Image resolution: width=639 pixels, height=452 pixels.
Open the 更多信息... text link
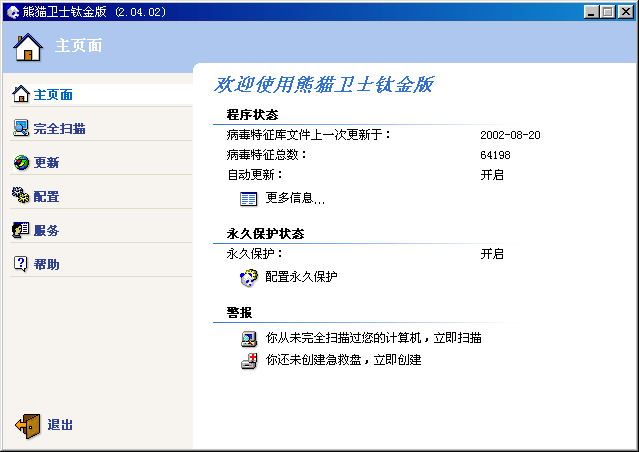[x=295, y=199]
